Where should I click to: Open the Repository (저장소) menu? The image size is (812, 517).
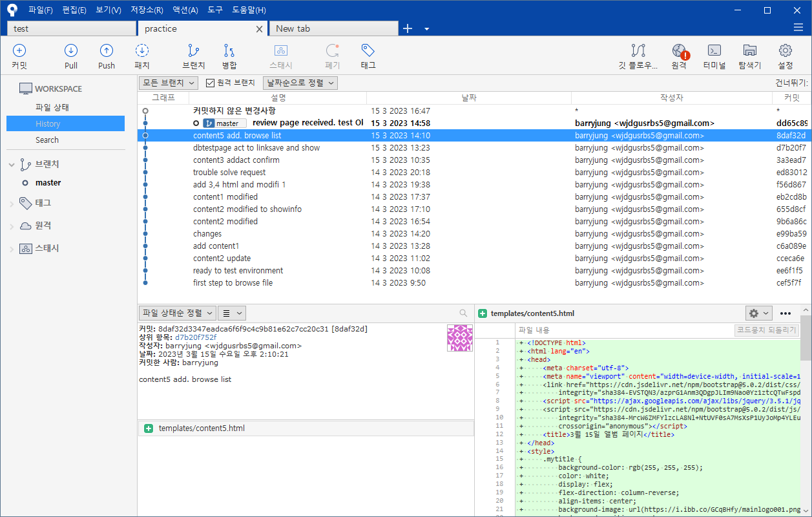[147, 10]
